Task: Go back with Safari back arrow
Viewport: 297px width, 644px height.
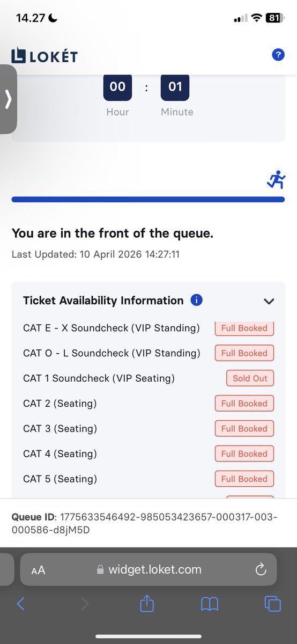Action: coord(21,604)
